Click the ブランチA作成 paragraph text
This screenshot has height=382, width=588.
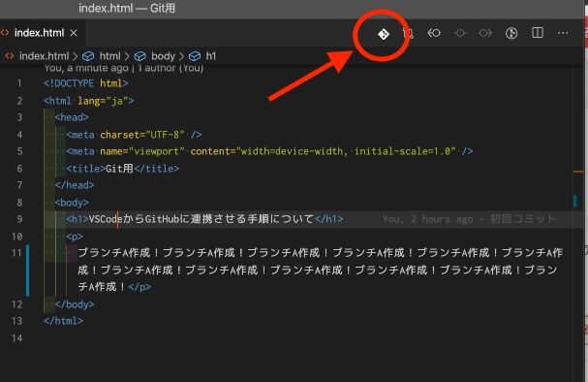(x=321, y=271)
